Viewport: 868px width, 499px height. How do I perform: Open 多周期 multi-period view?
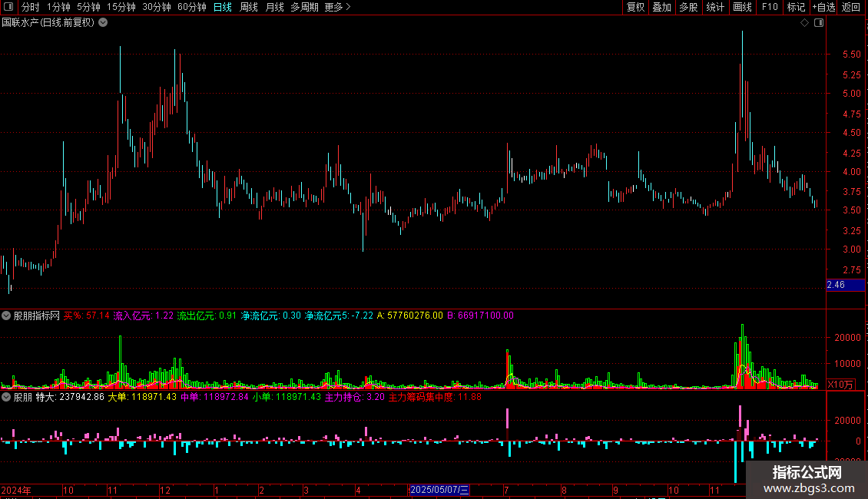click(x=304, y=7)
